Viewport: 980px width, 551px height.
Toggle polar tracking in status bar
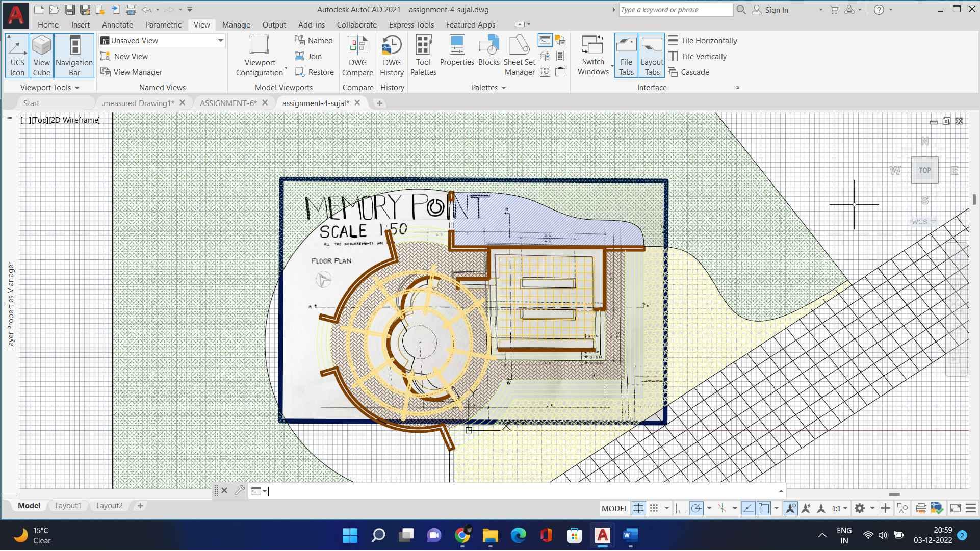click(696, 508)
